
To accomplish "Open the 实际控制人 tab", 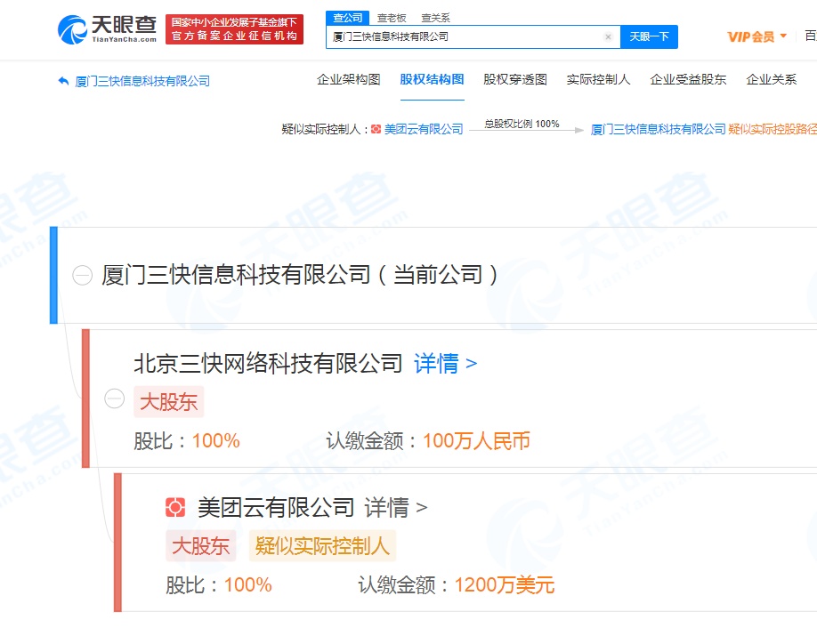I will point(599,79).
